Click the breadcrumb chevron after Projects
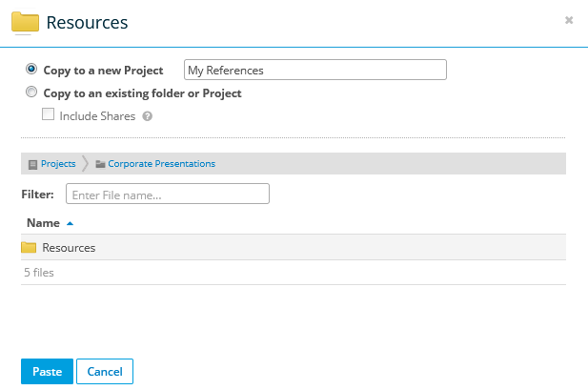 tap(85, 164)
